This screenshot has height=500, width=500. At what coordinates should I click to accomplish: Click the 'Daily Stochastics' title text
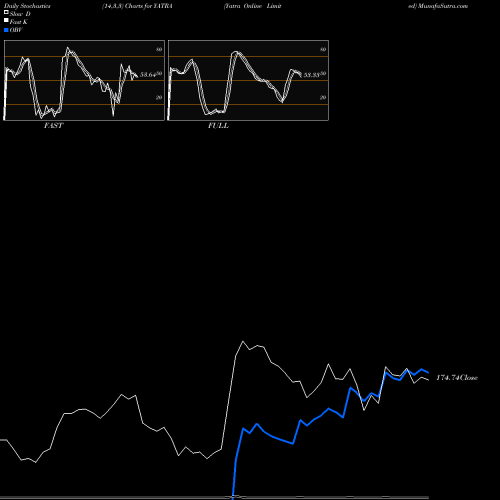click(x=27, y=6)
